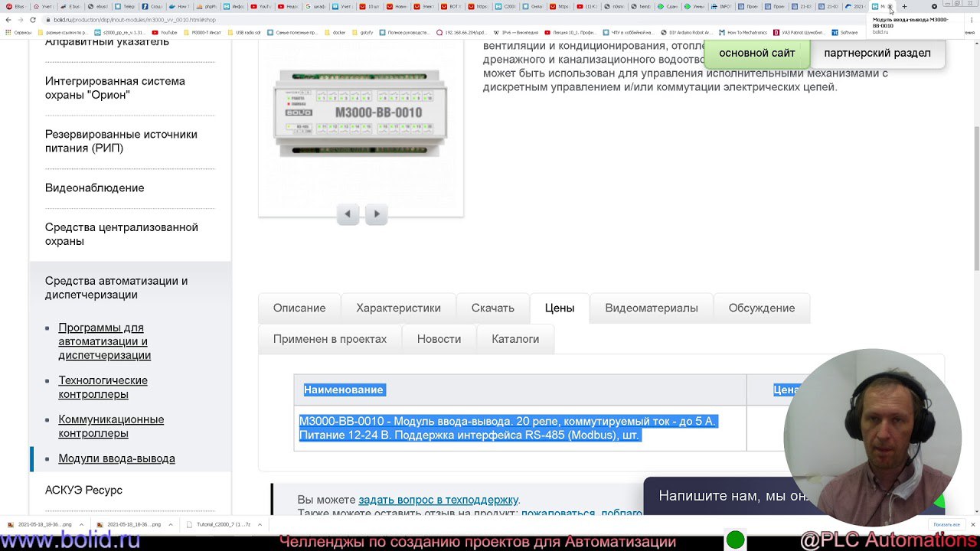
Task: Open the M3000-T Инсат bookmark folder
Action: [201, 33]
